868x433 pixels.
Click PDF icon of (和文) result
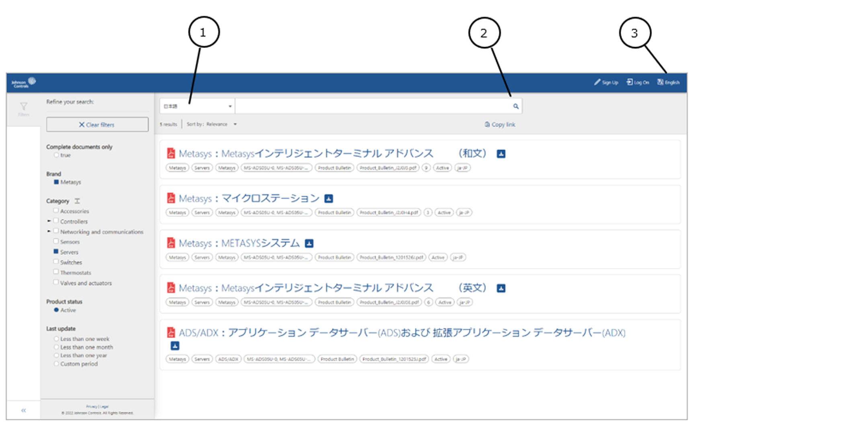171,153
